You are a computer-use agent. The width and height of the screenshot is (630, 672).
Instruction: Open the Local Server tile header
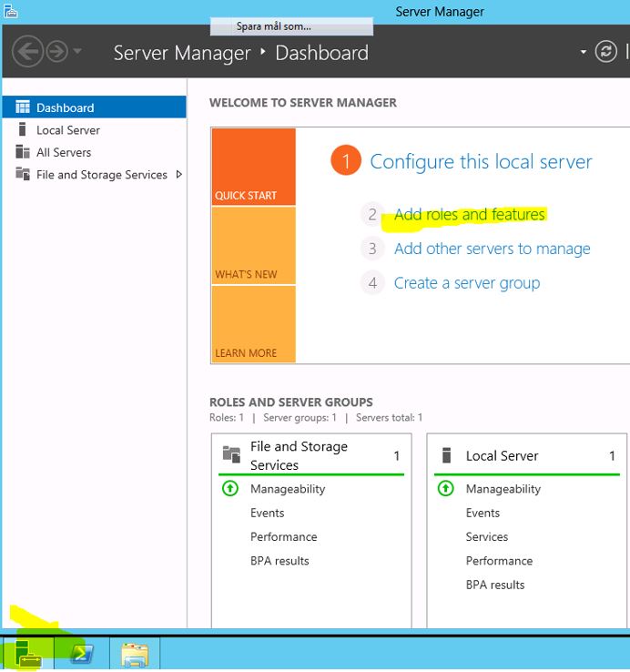click(x=502, y=456)
